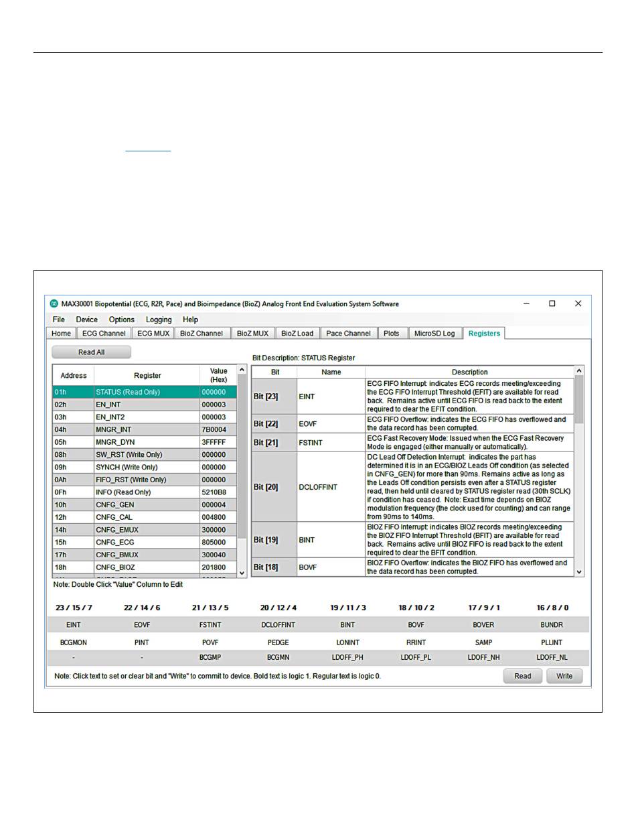
Task: Select the BioZ MUX tab
Action: point(252,333)
